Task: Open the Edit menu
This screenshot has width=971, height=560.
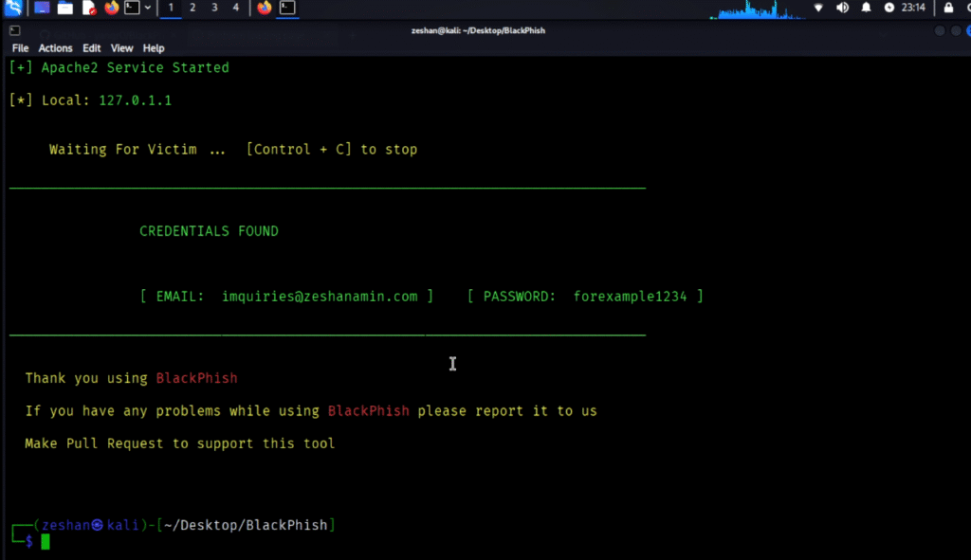Action: pyautogui.click(x=92, y=48)
